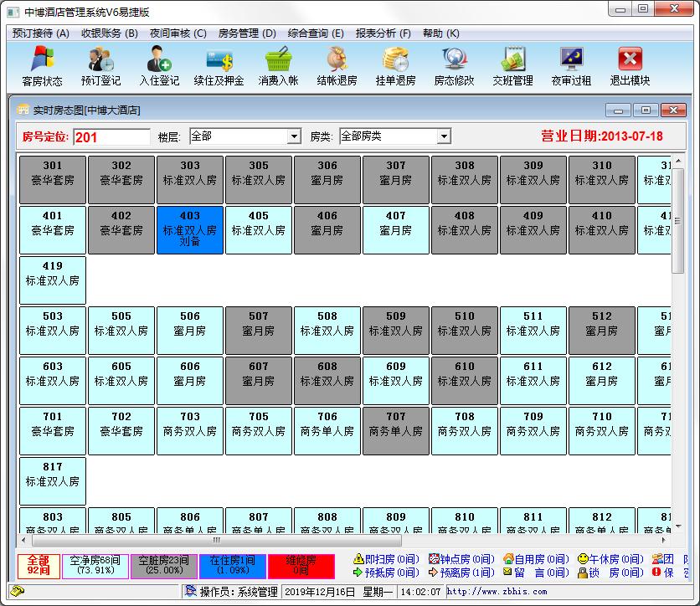This screenshot has width=700, height=606.
Task: Click the 2019年12月16日 星期一 date in status bar
Action: [x=338, y=592]
